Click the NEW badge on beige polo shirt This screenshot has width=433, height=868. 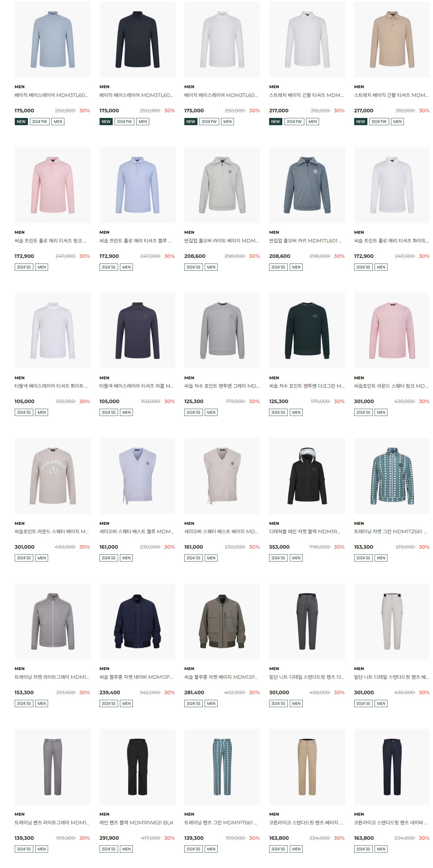click(360, 122)
